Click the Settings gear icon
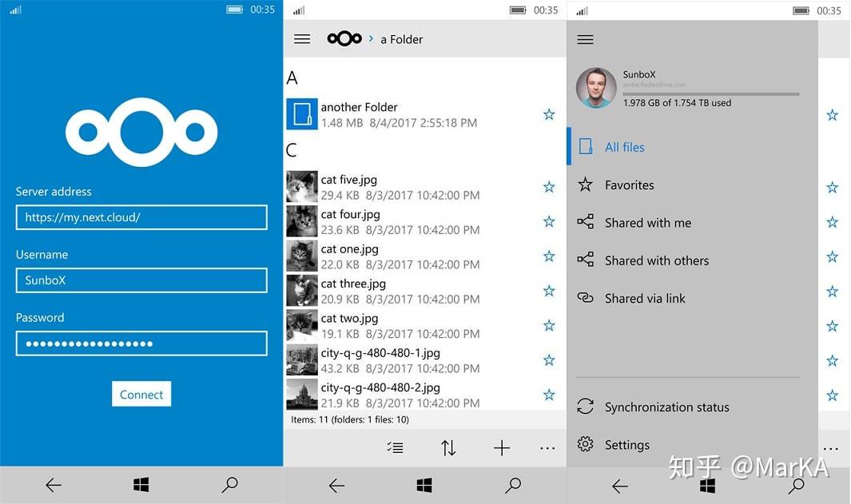The image size is (851, 504). pyautogui.click(x=585, y=444)
